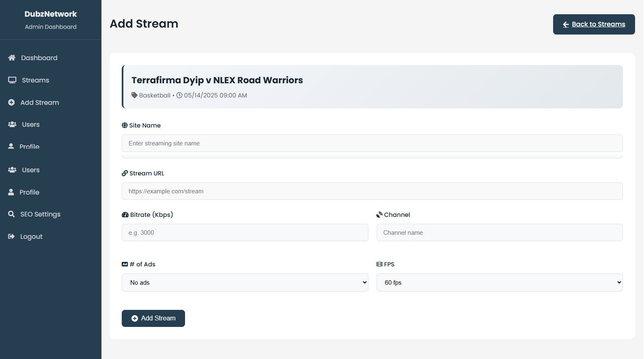The width and height of the screenshot is (644, 359).
Task: Open the first Users sidebar entry
Action: [x=51, y=124]
